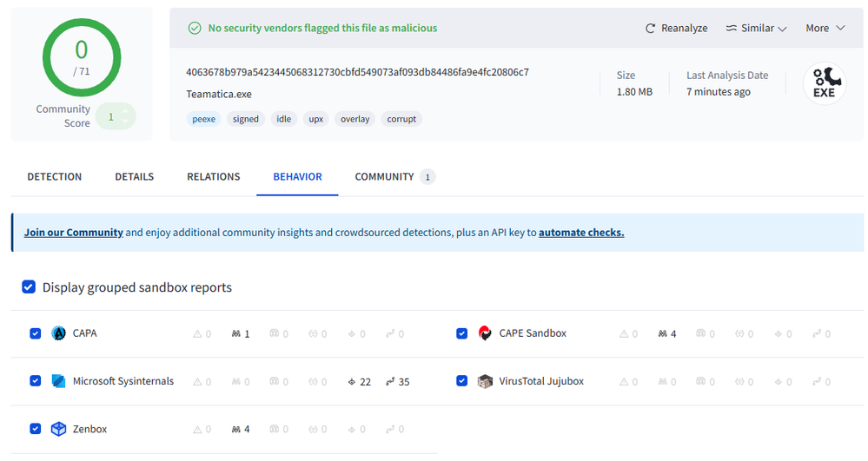
Task: Click the Community tab count badge 1
Action: point(427,177)
